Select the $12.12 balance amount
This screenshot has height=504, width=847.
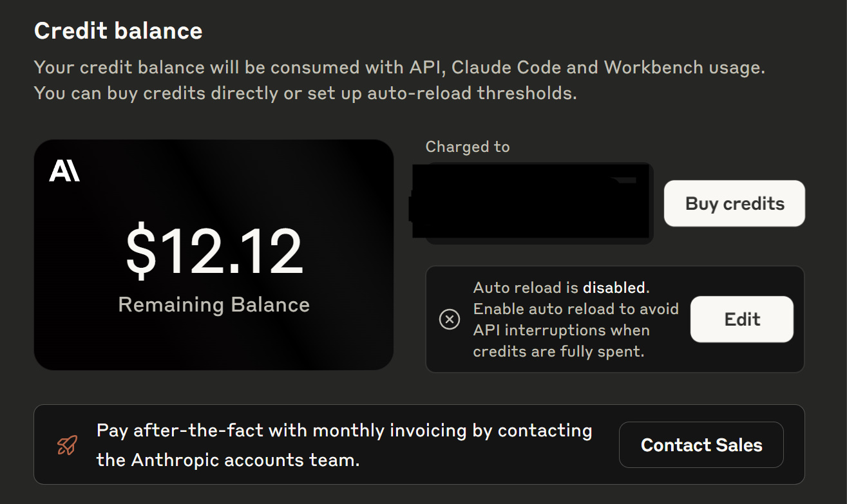click(x=214, y=252)
